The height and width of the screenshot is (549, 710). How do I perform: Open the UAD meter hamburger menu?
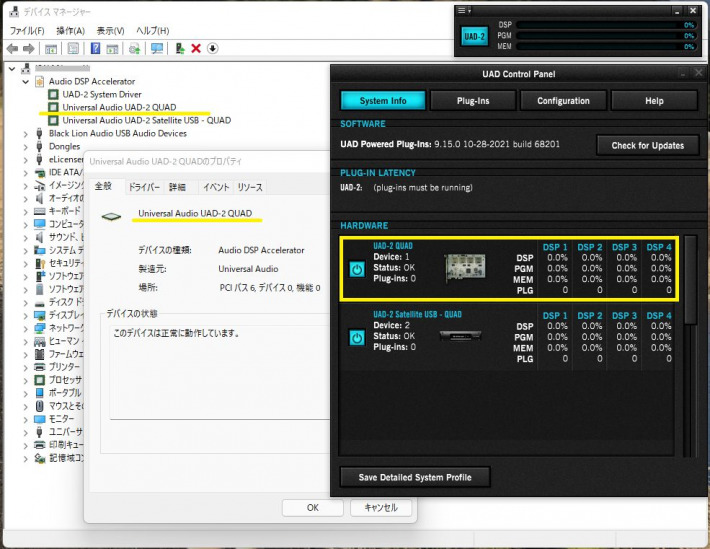(462, 9)
